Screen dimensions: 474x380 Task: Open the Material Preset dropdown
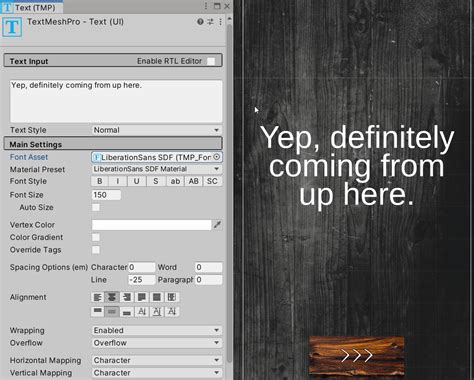(157, 169)
